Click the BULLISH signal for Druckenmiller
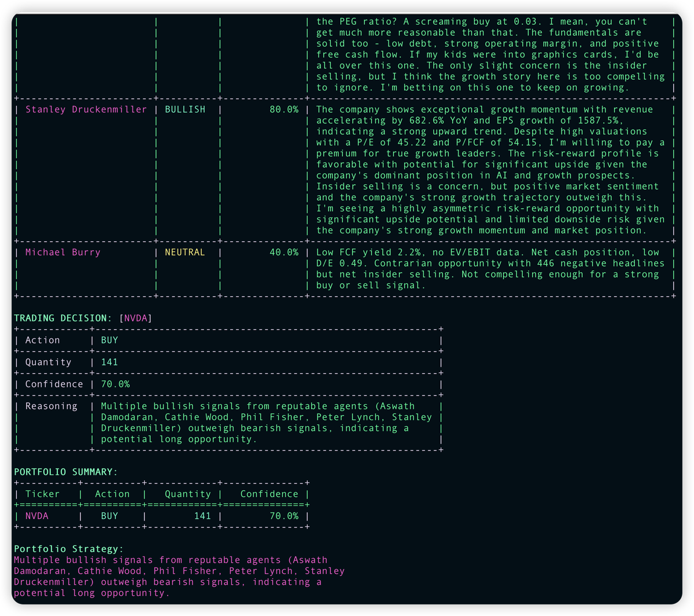694x616 pixels. click(185, 109)
